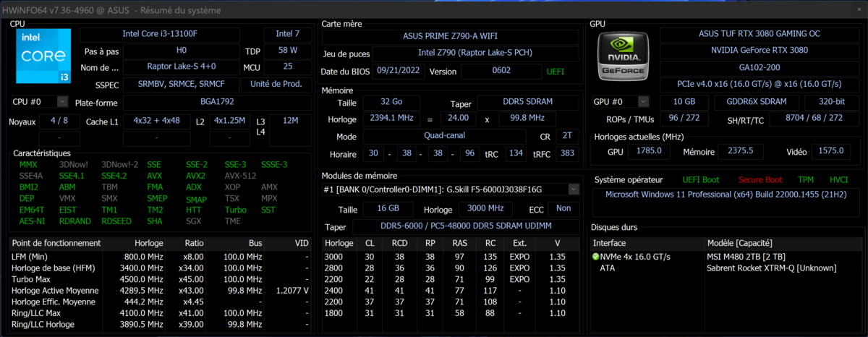The image size is (868, 337).
Task: Expand the memory module G.Skill selector
Action: tap(574, 189)
